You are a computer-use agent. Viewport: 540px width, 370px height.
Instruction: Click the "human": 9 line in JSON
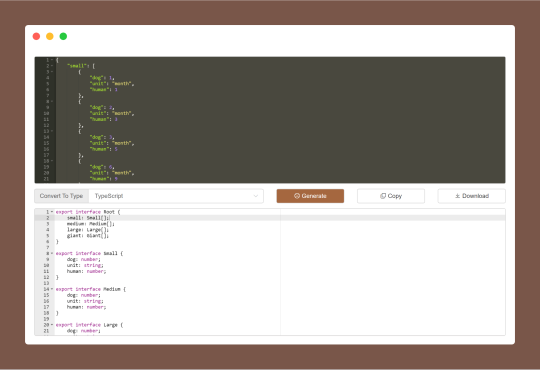pos(103,179)
